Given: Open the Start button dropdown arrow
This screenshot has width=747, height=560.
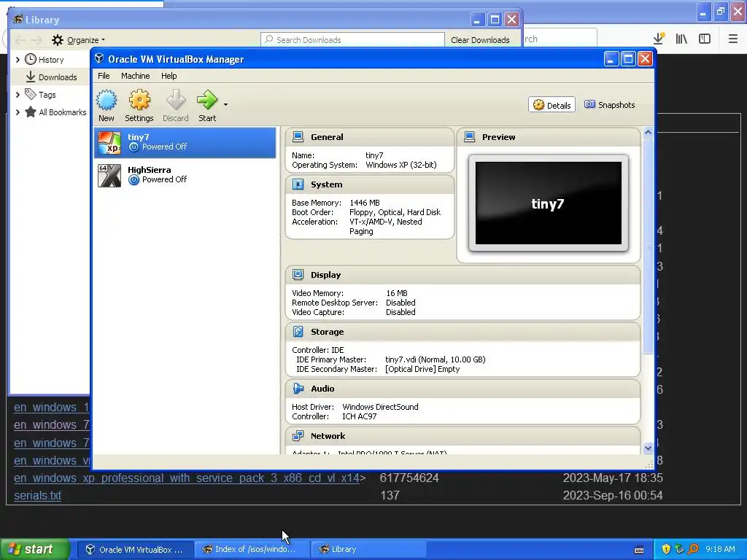Looking at the screenshot, I should coord(226,104).
